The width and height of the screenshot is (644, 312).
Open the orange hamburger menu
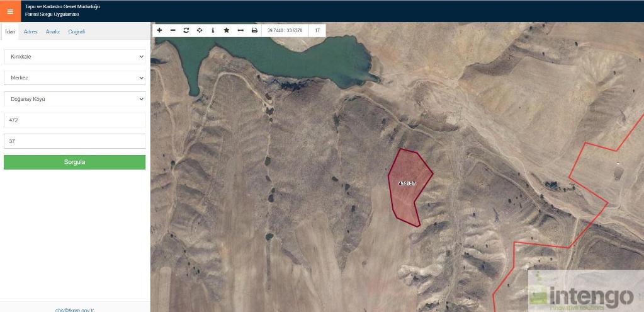[10, 11]
